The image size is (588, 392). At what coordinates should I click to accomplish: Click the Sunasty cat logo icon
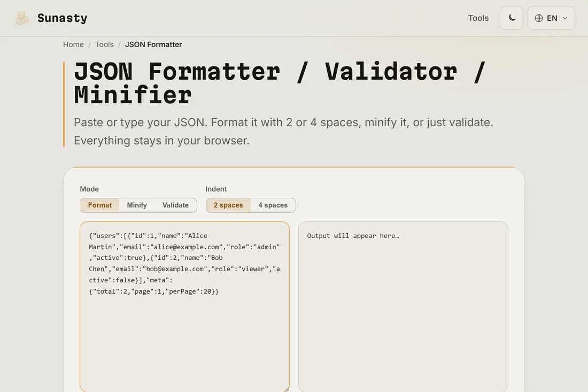[x=22, y=18]
